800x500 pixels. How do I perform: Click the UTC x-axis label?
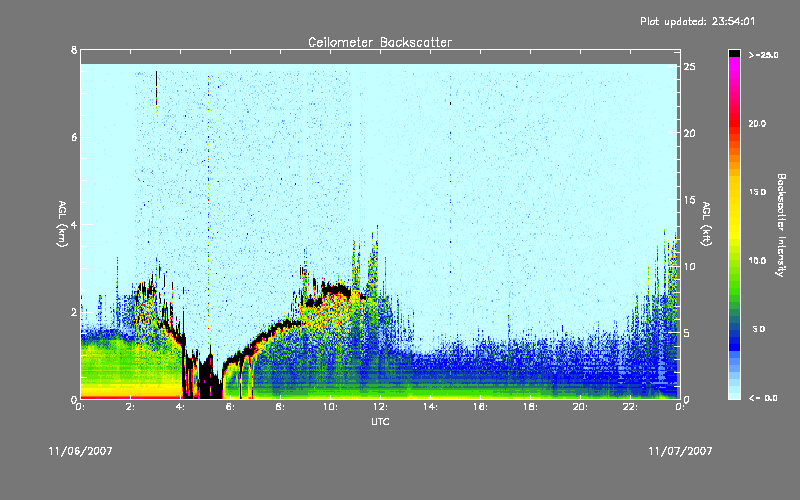coord(380,421)
